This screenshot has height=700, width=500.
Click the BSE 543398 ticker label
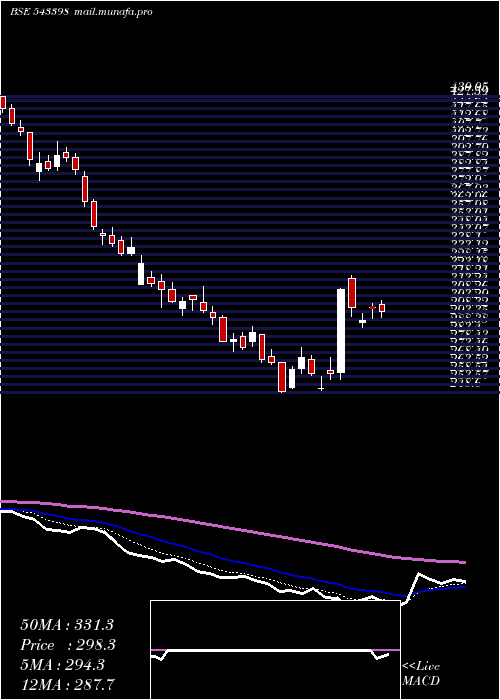click(x=39, y=12)
